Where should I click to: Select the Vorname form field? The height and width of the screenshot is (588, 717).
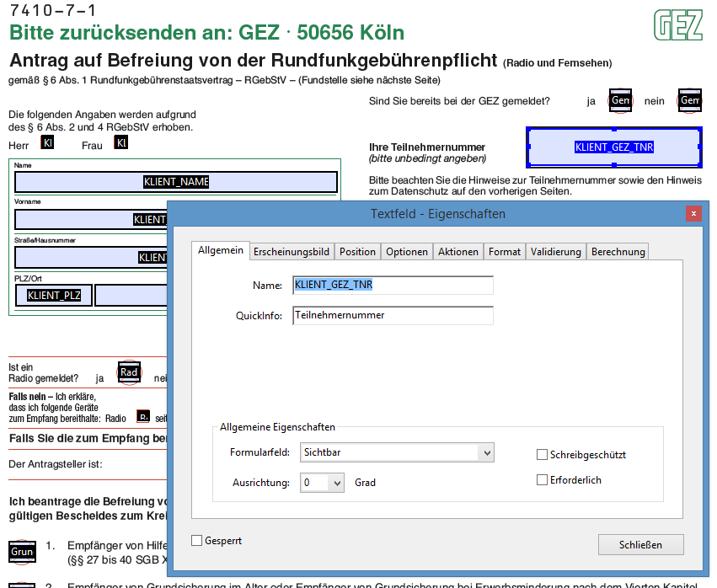[91, 220]
